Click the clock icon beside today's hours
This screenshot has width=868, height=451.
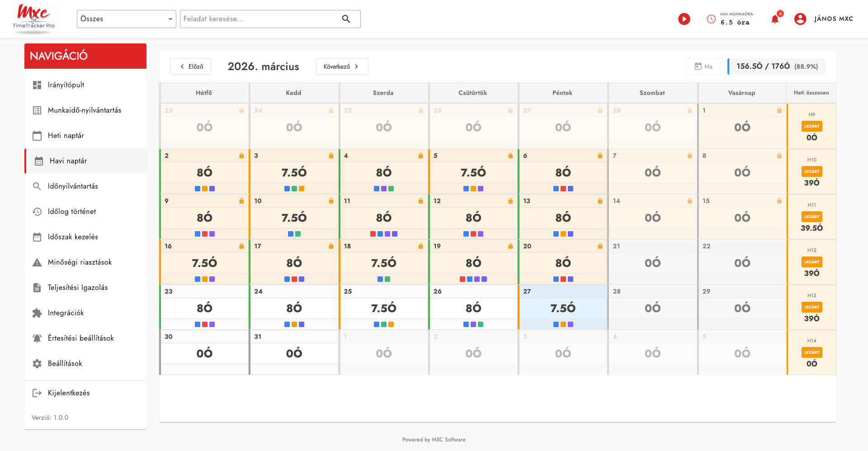click(x=711, y=19)
